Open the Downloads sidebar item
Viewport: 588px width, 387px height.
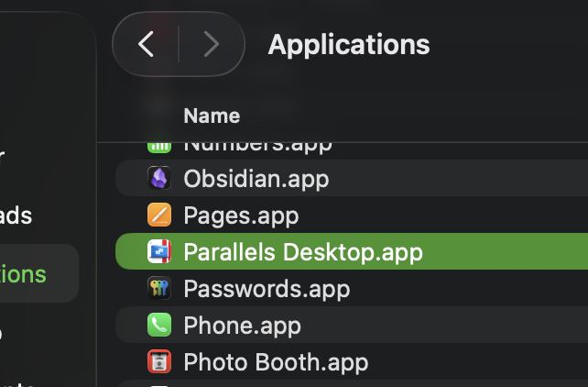pos(16,216)
